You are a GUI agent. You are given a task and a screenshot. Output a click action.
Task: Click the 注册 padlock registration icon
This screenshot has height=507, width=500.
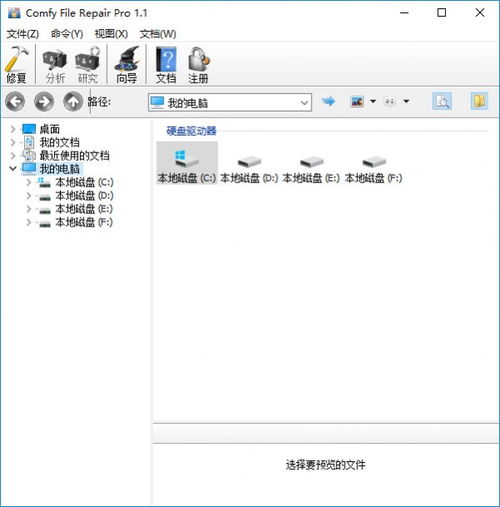[x=198, y=64]
